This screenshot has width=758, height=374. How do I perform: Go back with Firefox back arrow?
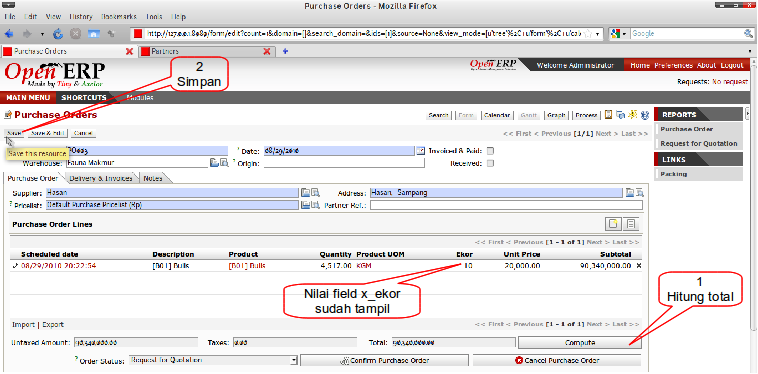10,34
